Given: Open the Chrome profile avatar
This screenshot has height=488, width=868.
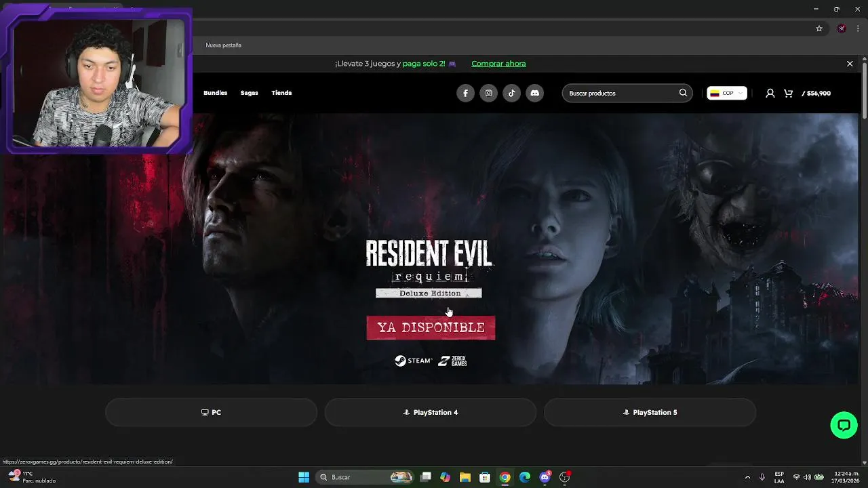Looking at the screenshot, I should [x=842, y=28].
